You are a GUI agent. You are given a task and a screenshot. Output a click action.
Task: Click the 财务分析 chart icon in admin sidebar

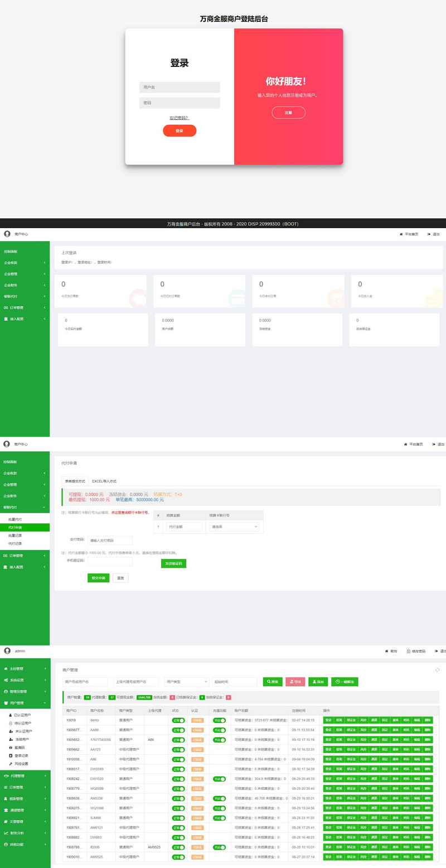pos(6,833)
